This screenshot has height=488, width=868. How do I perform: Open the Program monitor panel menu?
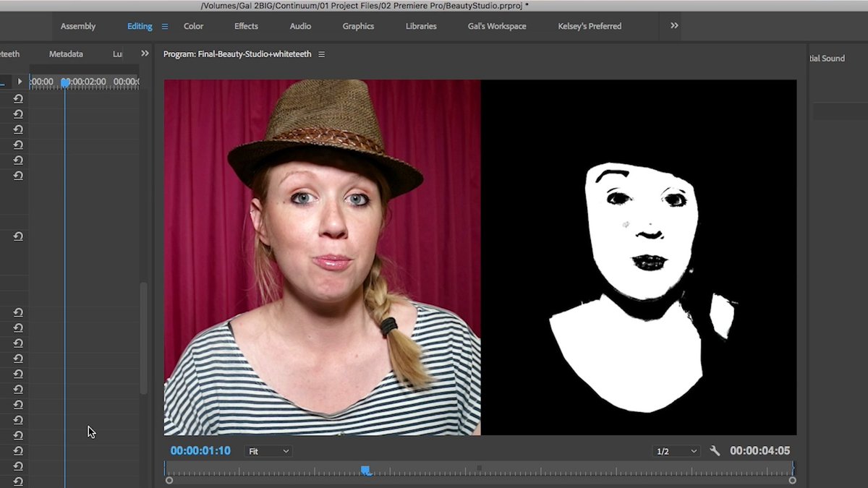(322, 54)
